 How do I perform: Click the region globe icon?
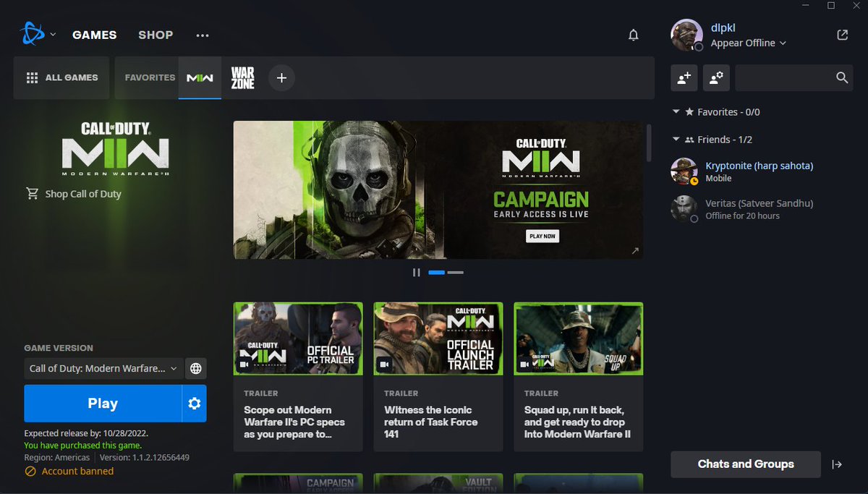coord(195,368)
